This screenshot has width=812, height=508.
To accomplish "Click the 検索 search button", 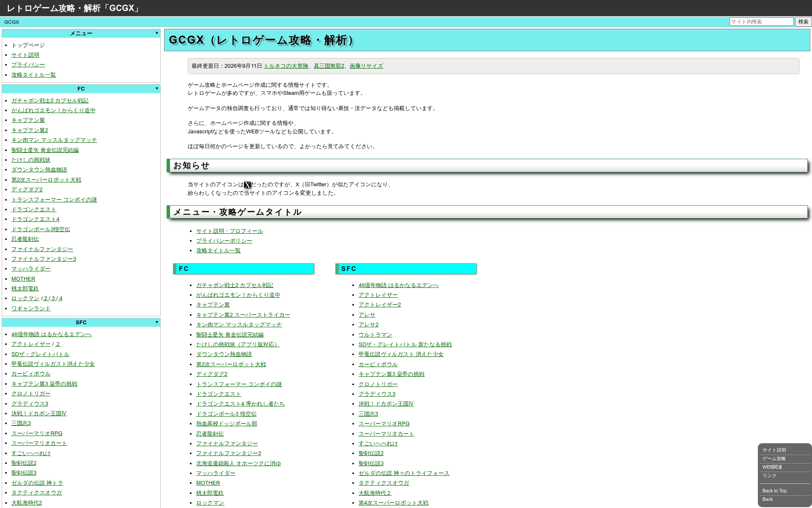I will 803,22.
